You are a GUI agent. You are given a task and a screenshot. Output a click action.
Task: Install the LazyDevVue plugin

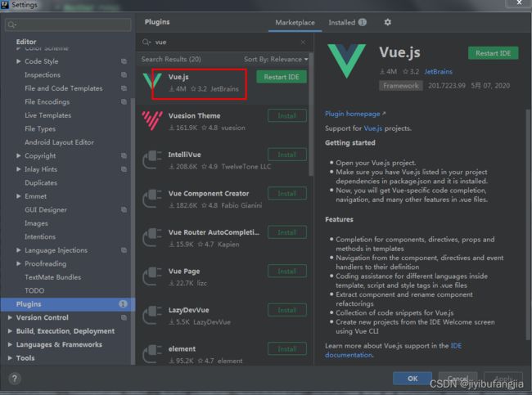pos(287,310)
